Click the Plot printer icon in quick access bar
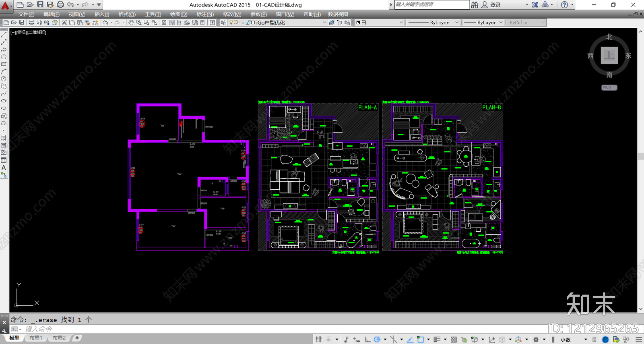 pyautogui.click(x=60, y=4)
